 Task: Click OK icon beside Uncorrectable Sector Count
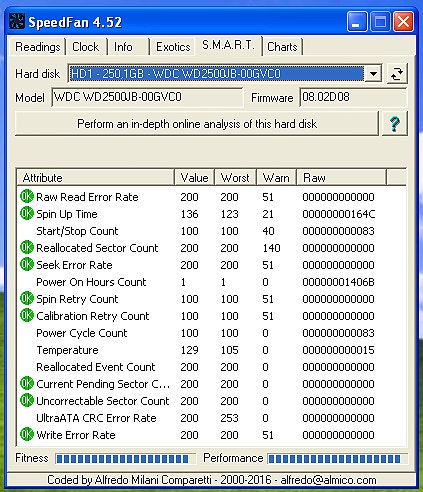(27, 400)
